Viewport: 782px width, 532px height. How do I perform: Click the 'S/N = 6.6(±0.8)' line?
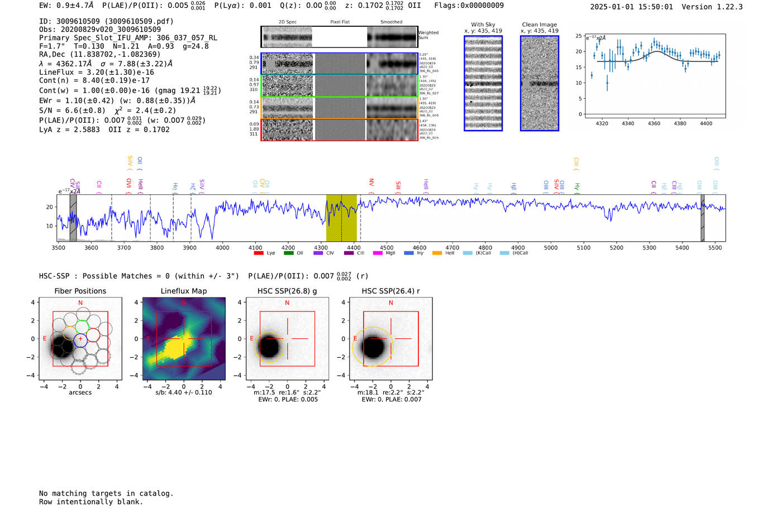[x=107, y=111]
